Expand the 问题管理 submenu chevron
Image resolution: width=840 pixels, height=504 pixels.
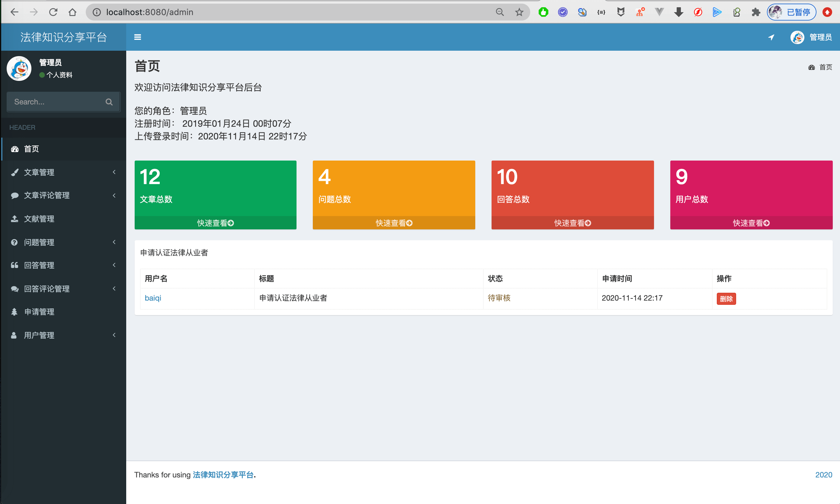tap(114, 242)
